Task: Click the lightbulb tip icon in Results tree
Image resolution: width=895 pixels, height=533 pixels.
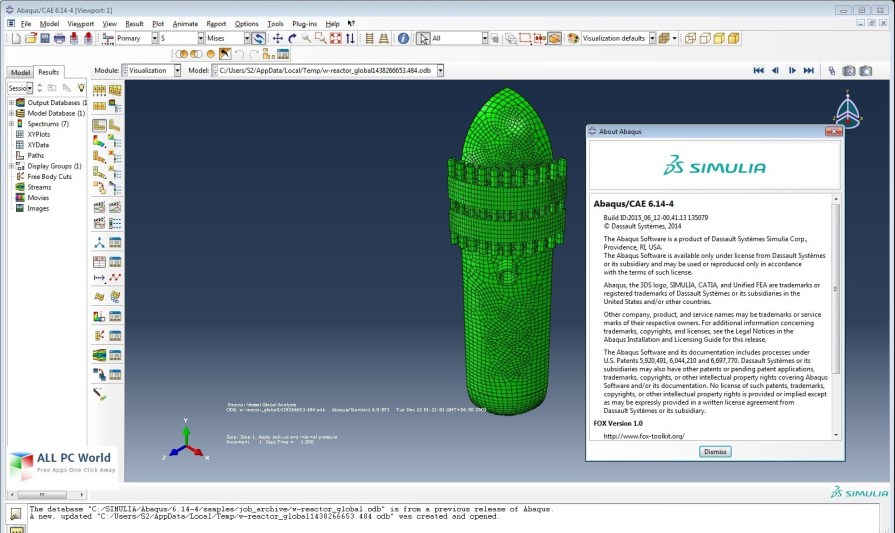Action: pos(81,88)
